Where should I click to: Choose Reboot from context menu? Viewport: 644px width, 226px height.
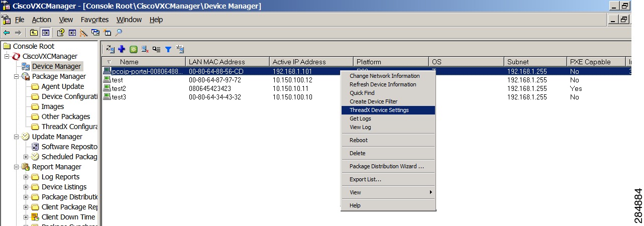tap(388, 140)
